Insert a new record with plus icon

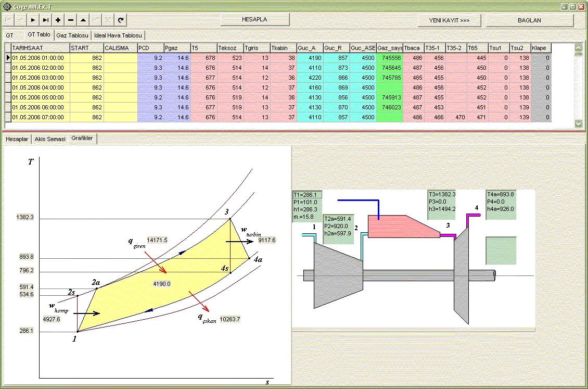click(x=58, y=20)
